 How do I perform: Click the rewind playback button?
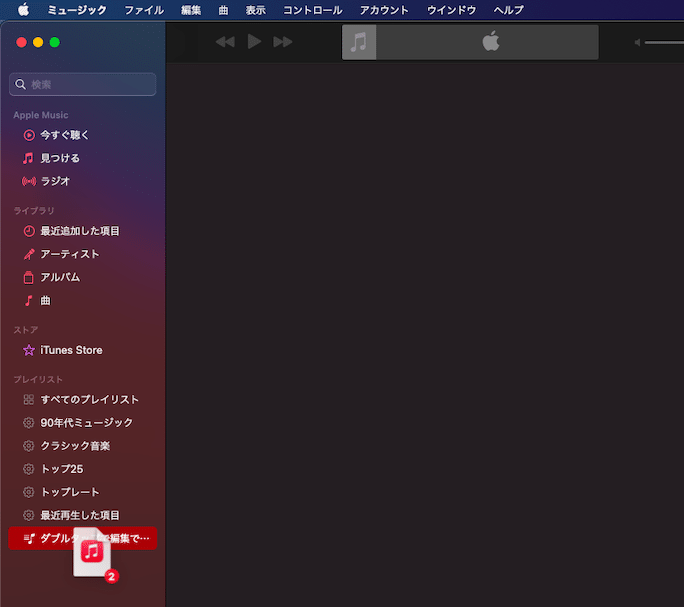[x=226, y=42]
